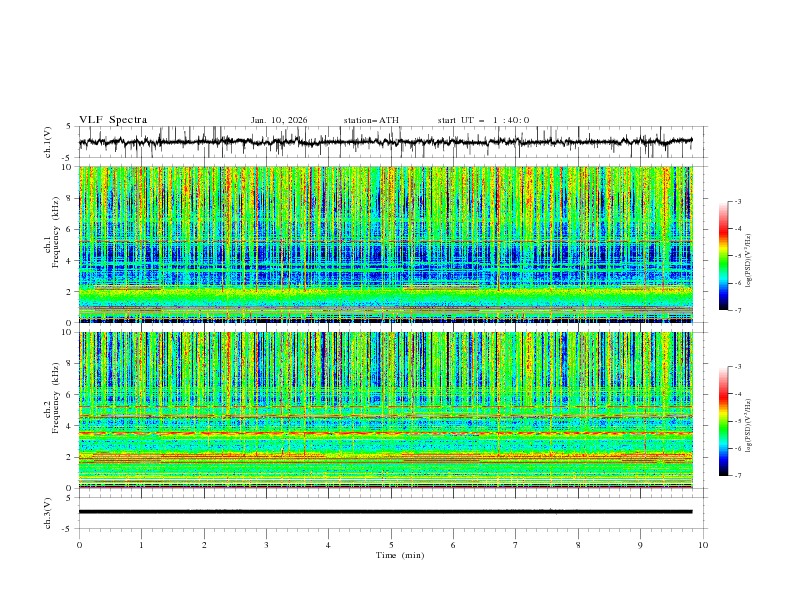Click the station=ATH label

(x=371, y=120)
